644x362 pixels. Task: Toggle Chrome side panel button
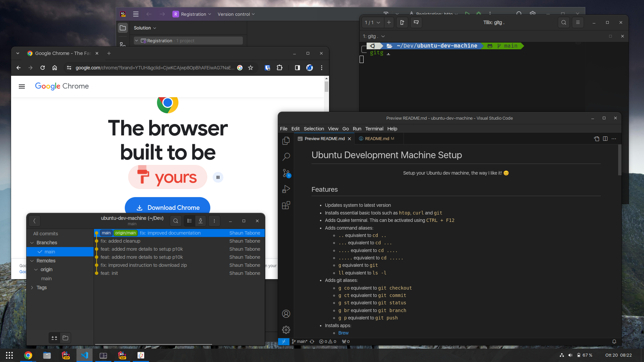(297, 68)
